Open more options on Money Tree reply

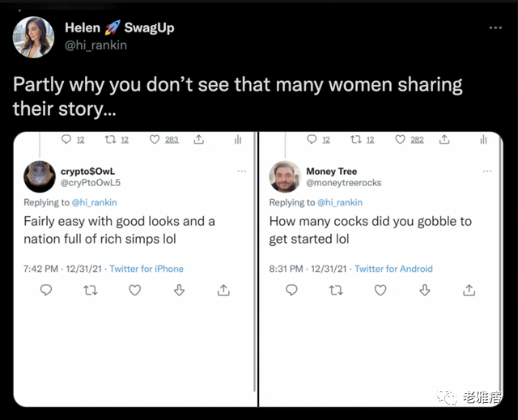tap(486, 172)
